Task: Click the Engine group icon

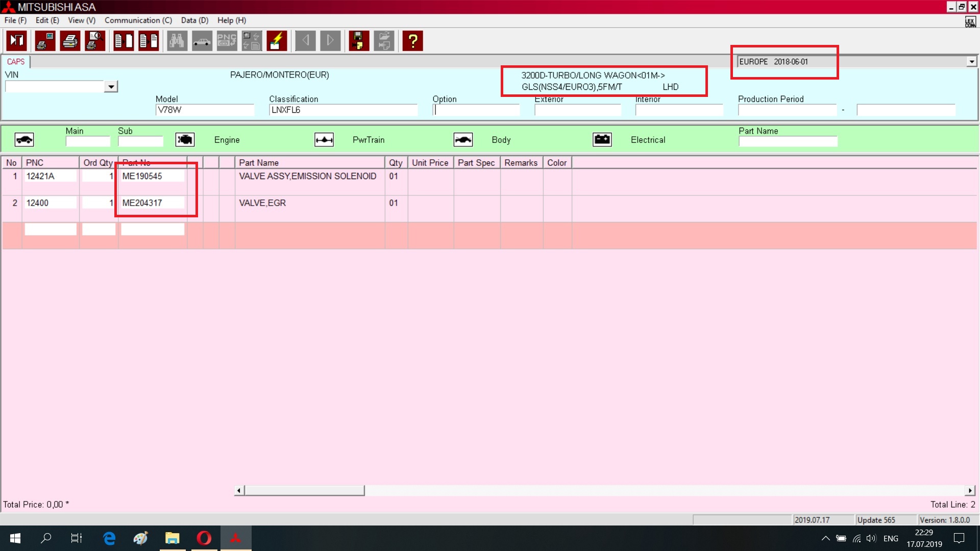Action: click(185, 140)
